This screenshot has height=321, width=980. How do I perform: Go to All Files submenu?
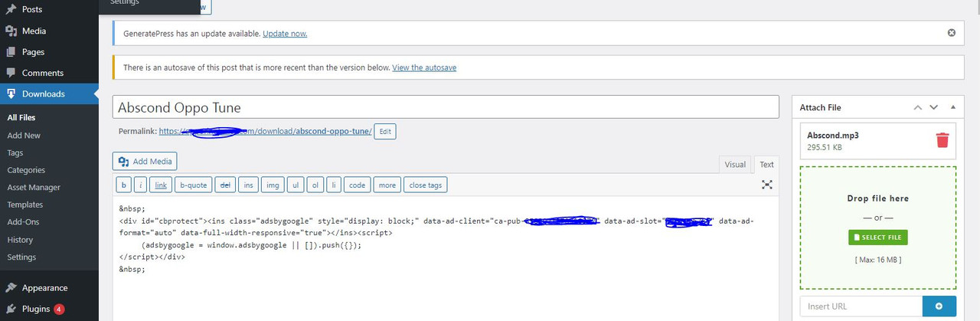point(21,117)
